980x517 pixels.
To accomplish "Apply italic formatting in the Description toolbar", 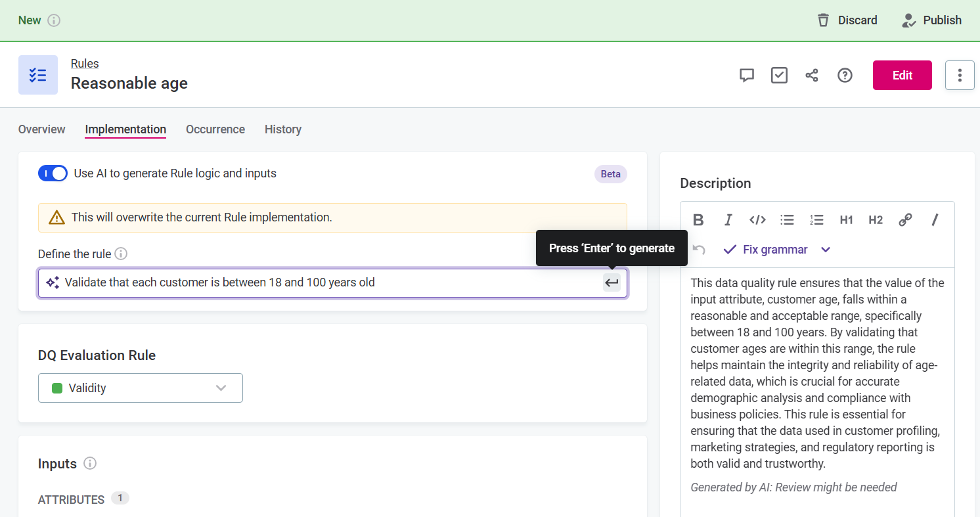I will tap(728, 219).
